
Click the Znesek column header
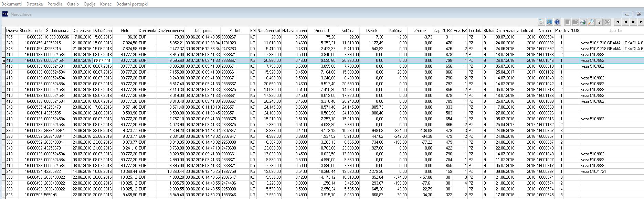click(420, 31)
